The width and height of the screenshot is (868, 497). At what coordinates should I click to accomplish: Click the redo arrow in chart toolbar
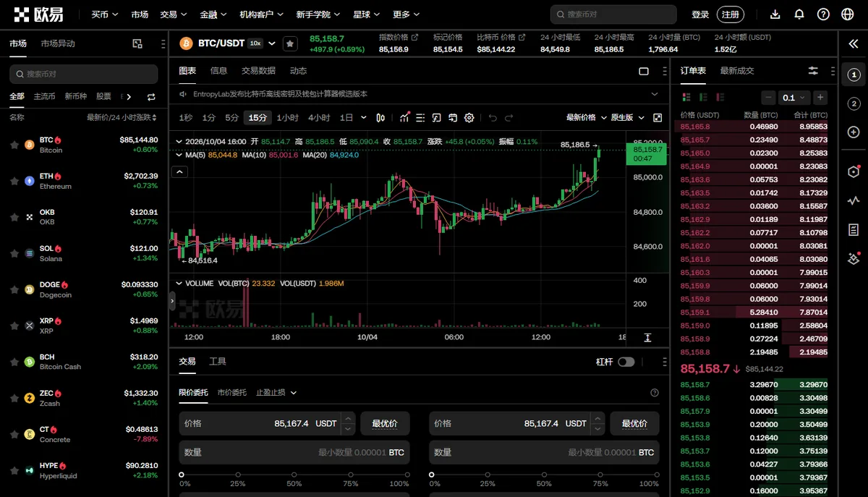point(509,118)
